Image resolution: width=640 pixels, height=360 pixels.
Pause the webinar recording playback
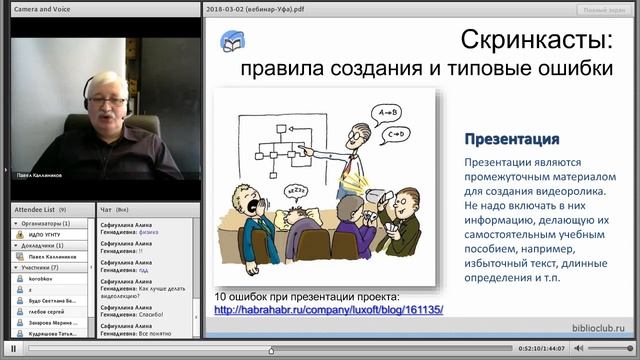tap(13, 349)
